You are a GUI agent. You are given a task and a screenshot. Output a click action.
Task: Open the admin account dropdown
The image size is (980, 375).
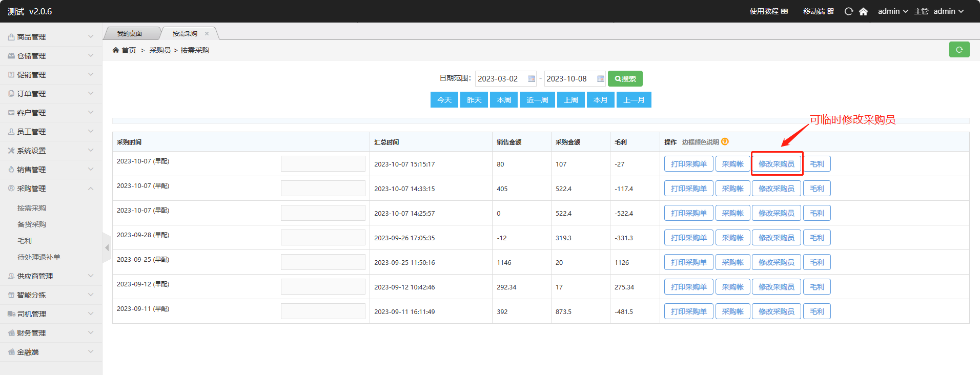[948, 11]
